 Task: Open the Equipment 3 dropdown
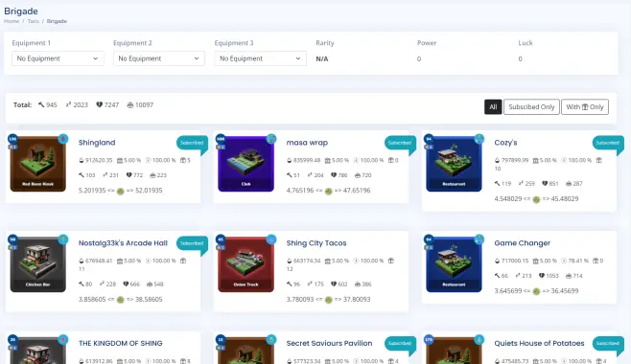(261, 58)
